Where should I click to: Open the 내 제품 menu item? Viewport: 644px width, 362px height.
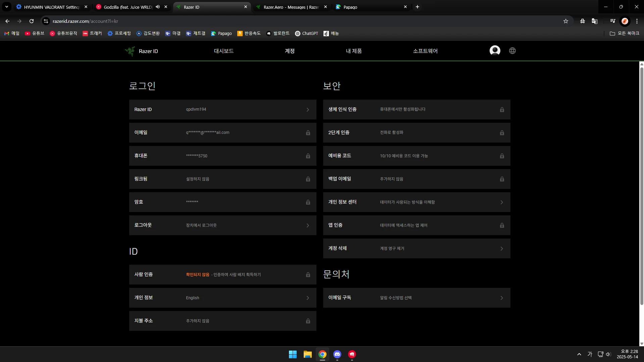click(x=354, y=51)
